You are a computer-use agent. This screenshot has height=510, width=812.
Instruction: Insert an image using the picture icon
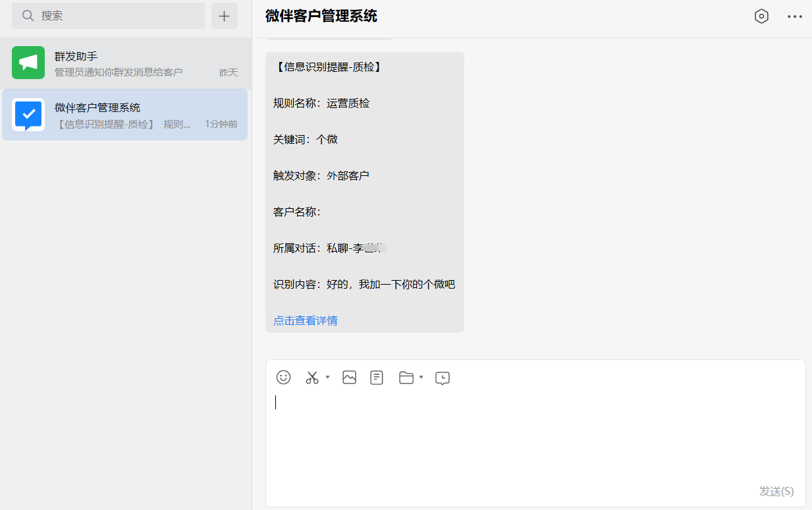(x=349, y=378)
